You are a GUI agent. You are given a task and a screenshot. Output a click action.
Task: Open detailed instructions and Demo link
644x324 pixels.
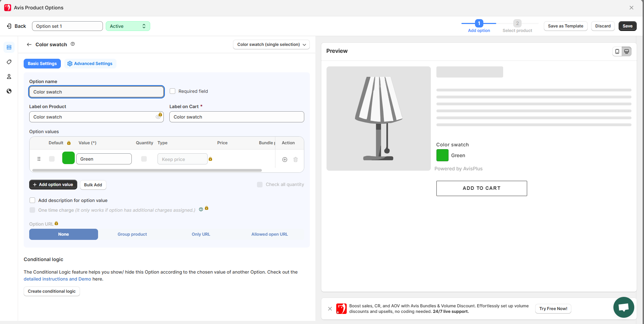click(x=57, y=279)
